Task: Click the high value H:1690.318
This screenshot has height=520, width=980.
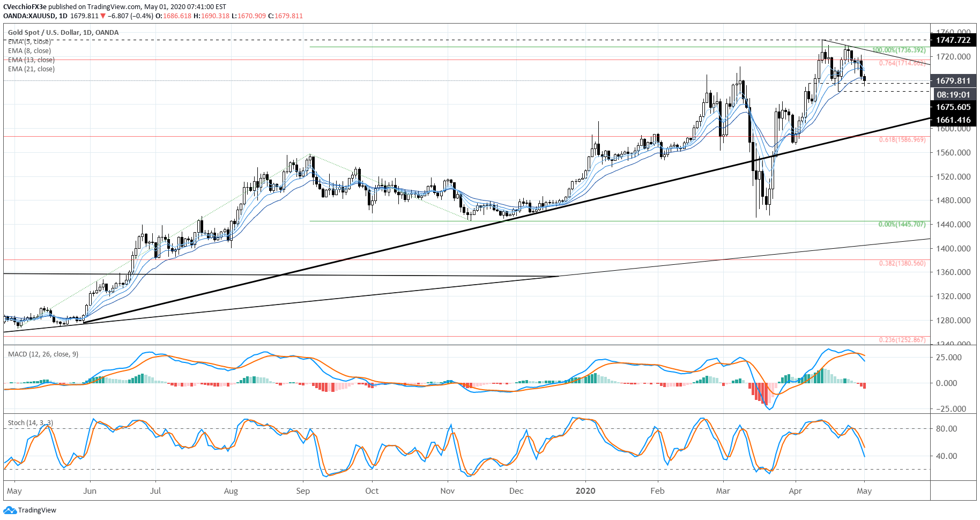Action: (x=211, y=16)
